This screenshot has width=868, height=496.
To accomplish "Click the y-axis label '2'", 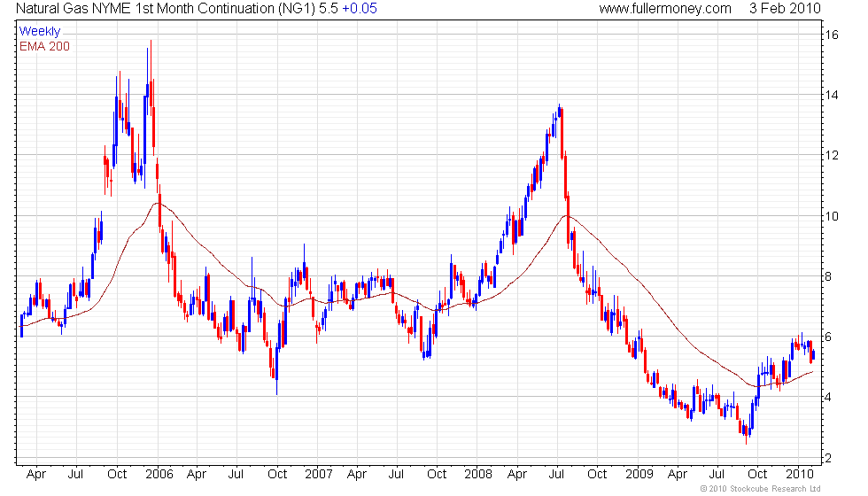I will (828, 459).
